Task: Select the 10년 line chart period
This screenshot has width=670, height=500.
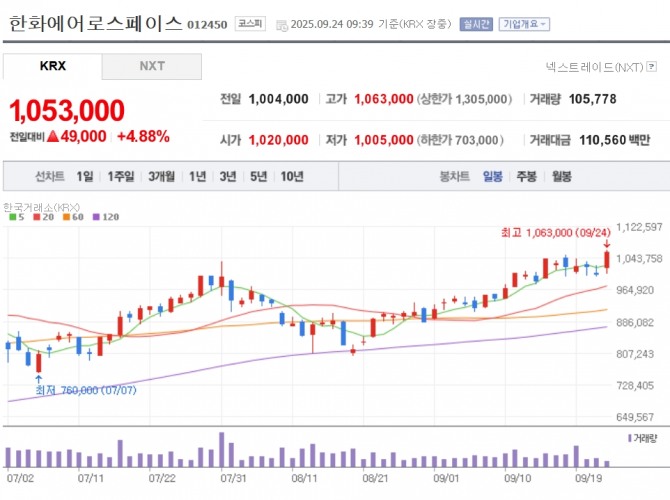Action: click(292, 176)
